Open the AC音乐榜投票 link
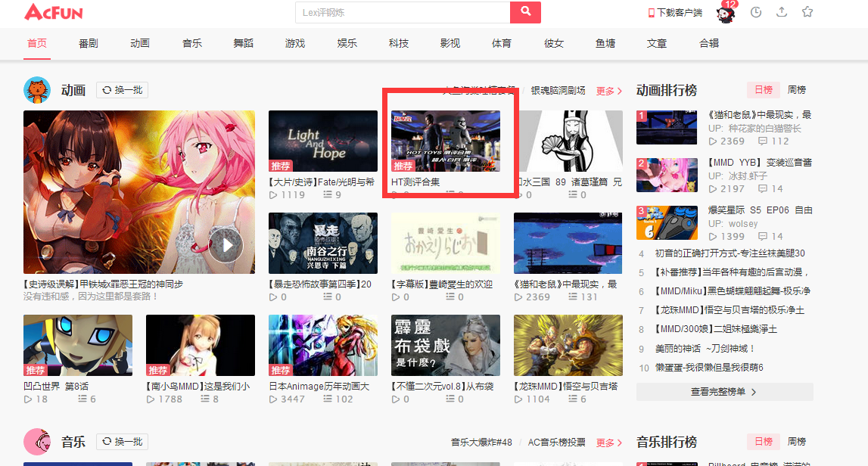Viewport: 868px width, 466px height. (556, 443)
